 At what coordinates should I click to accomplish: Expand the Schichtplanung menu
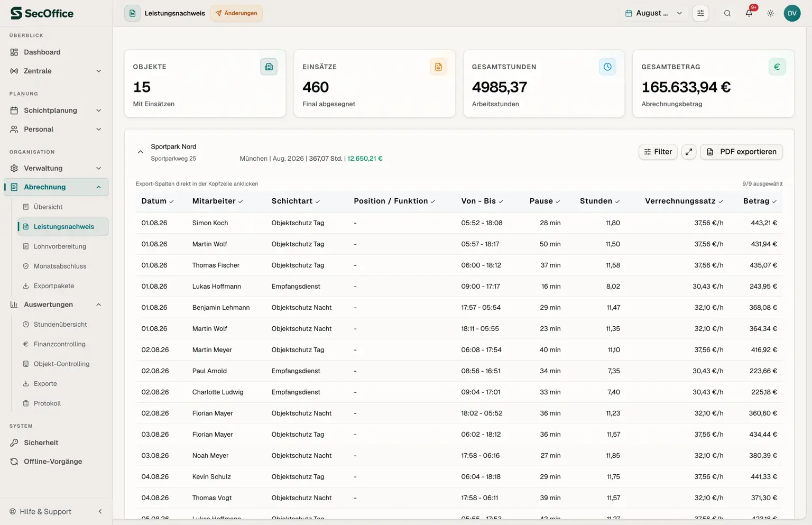coord(56,110)
